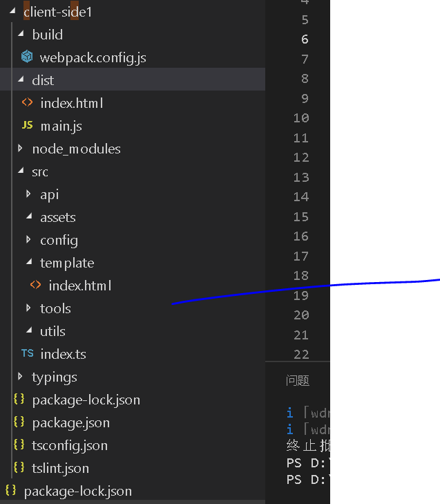
Task: Collapse the client-side1 root folder
Action: (12, 12)
